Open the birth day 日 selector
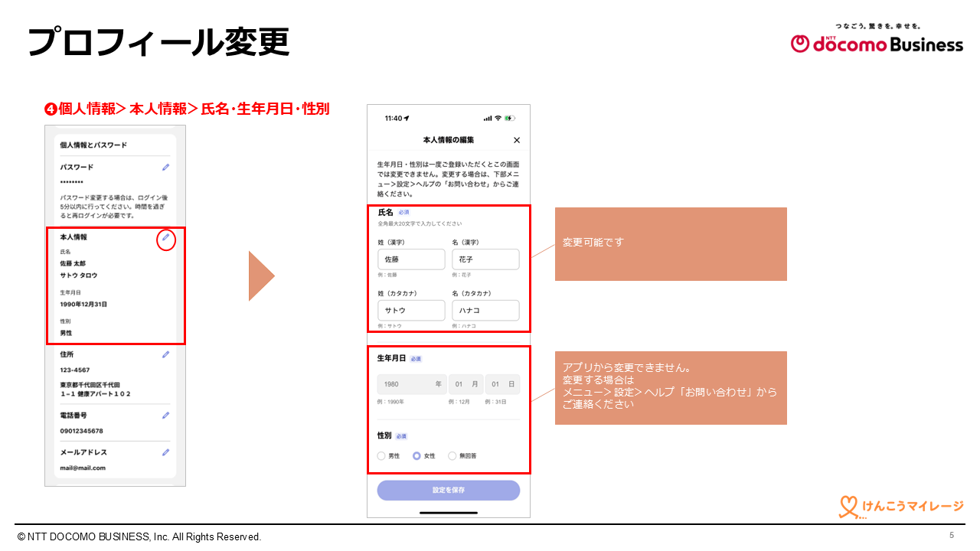 coord(502,384)
